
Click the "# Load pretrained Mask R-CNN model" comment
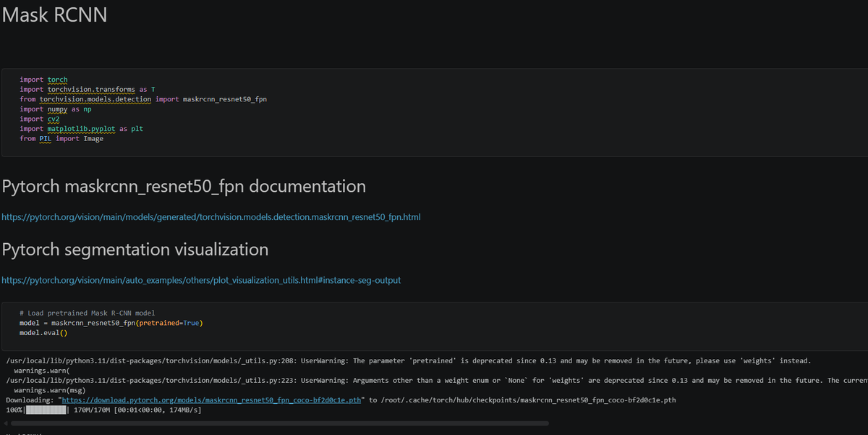coord(88,313)
